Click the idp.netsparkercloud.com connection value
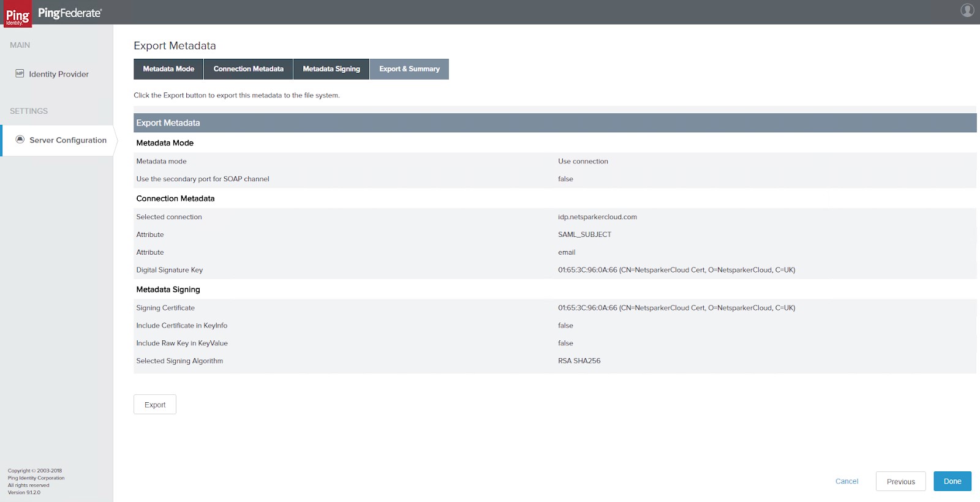Image resolution: width=980 pixels, height=502 pixels. pyautogui.click(x=597, y=217)
